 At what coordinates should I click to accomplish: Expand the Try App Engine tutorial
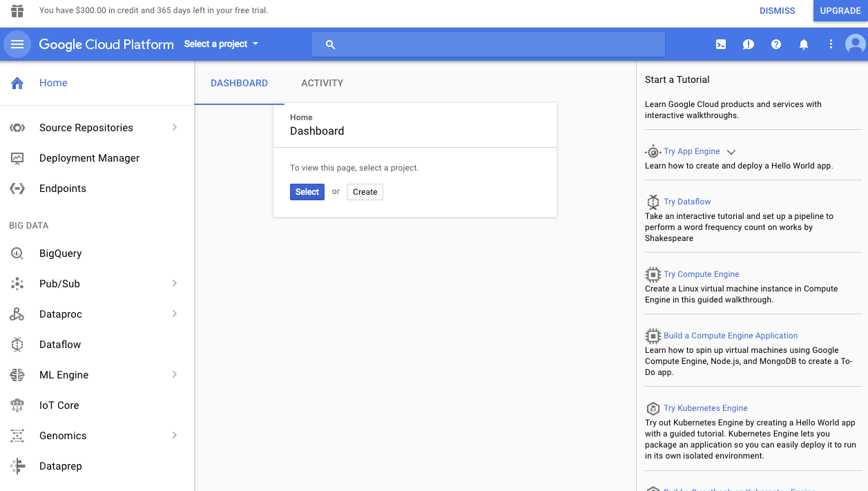point(731,151)
